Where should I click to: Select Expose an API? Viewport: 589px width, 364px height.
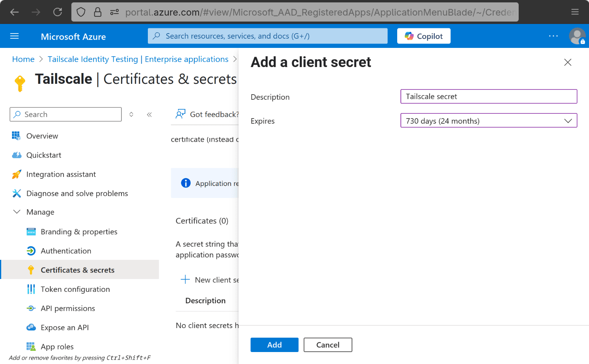click(65, 327)
